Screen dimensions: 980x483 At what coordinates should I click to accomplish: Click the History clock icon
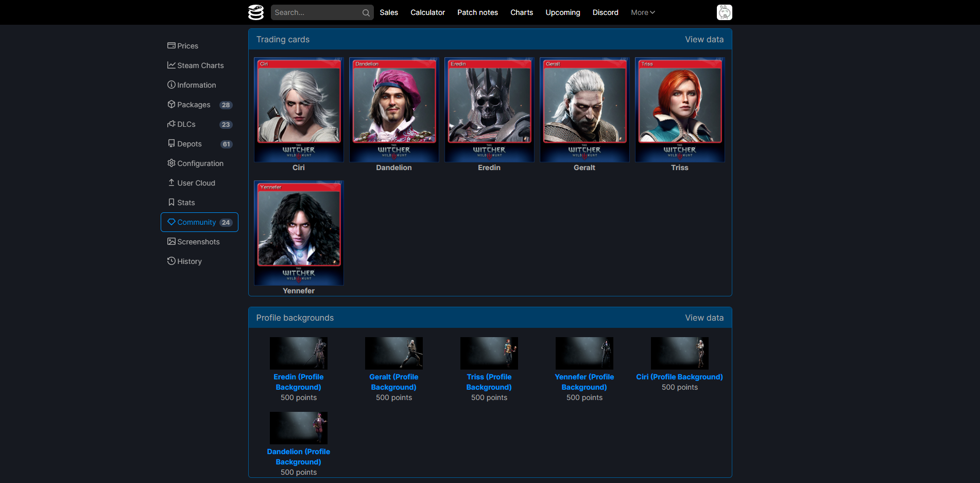(171, 261)
